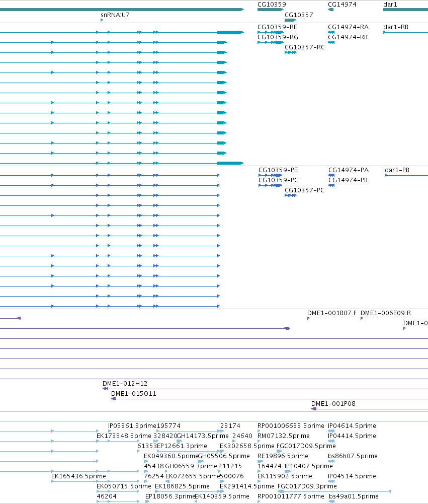Viewport: 428px width, 504px height.
Task: Select the CG14974-PA protein label
Action: [349, 170]
